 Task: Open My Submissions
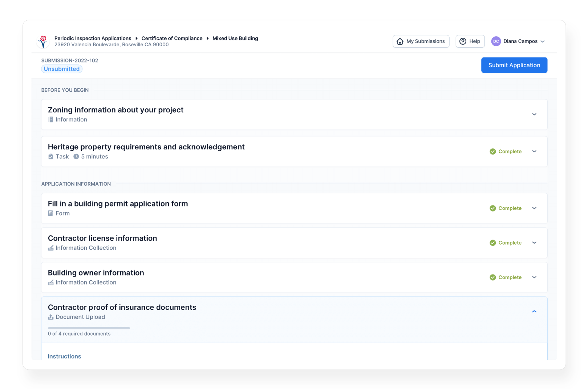click(421, 41)
